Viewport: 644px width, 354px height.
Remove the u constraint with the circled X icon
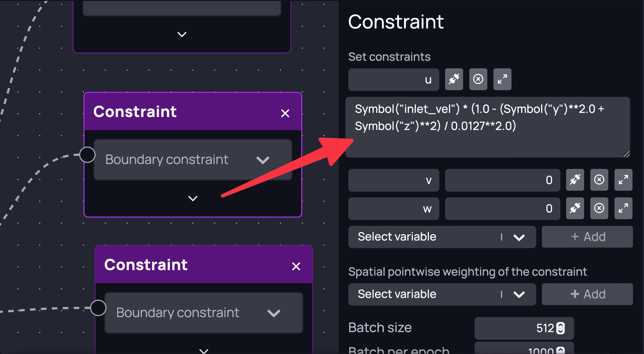pos(478,79)
